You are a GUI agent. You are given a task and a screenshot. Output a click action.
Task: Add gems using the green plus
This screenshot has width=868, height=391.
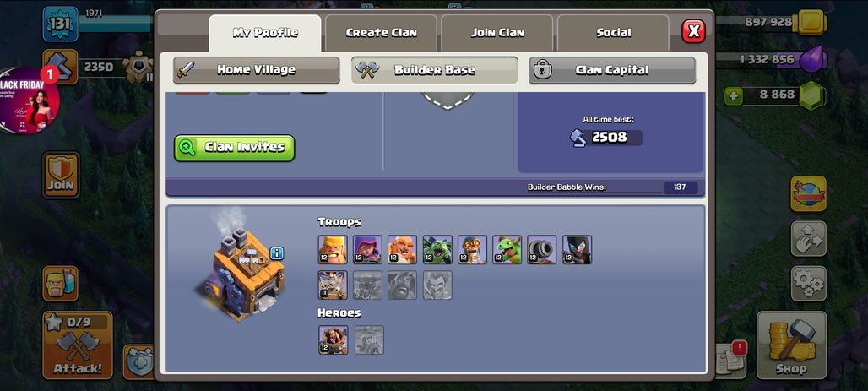coord(734,95)
